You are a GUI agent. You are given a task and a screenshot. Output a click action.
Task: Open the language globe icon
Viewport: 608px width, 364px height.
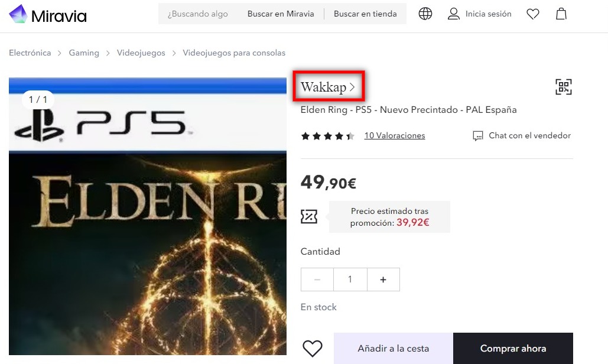click(x=425, y=14)
